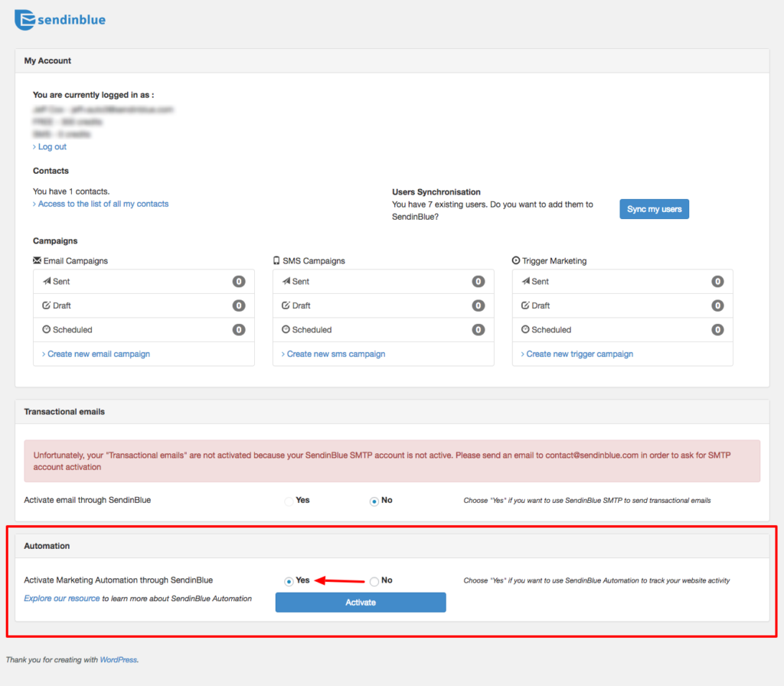Click the hint about tracking website activity
The width and height of the screenshot is (784, 686).
(596, 580)
